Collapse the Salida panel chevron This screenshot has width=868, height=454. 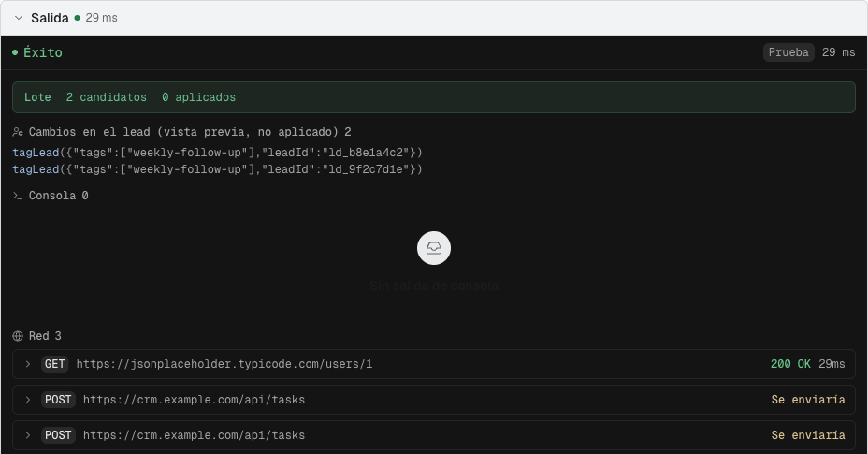(x=19, y=18)
